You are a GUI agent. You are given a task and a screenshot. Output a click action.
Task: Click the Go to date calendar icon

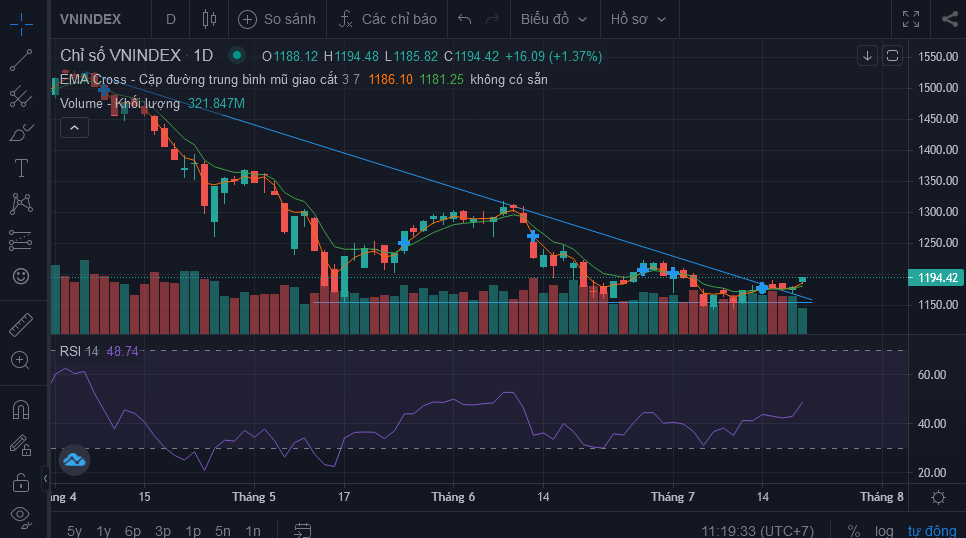coord(303,530)
